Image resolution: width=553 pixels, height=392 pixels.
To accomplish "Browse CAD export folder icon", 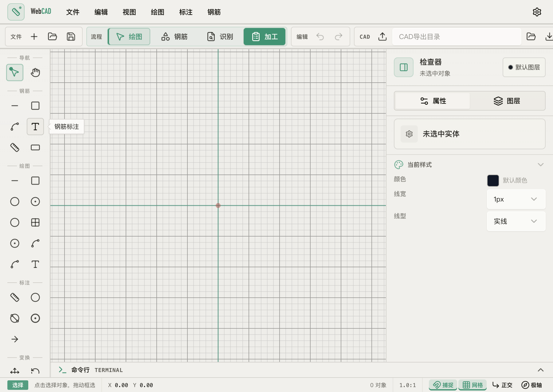I will tap(531, 37).
